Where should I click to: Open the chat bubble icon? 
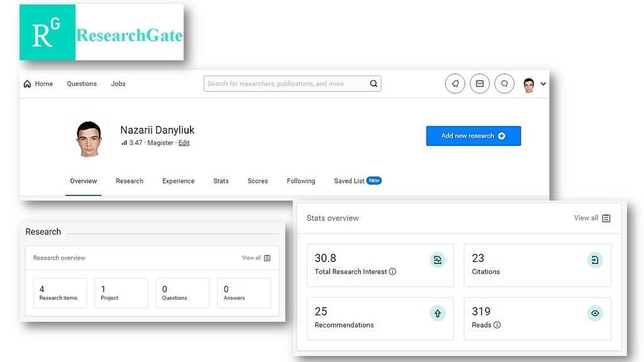504,84
